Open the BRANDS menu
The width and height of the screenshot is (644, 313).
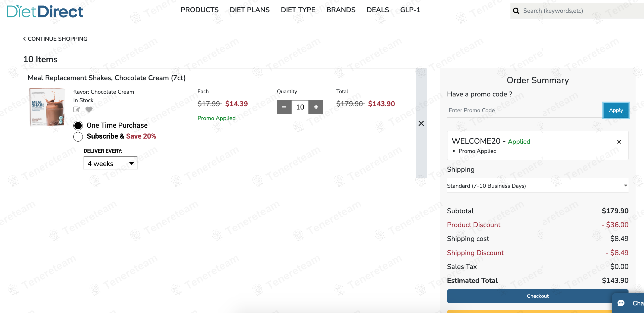coord(341,10)
